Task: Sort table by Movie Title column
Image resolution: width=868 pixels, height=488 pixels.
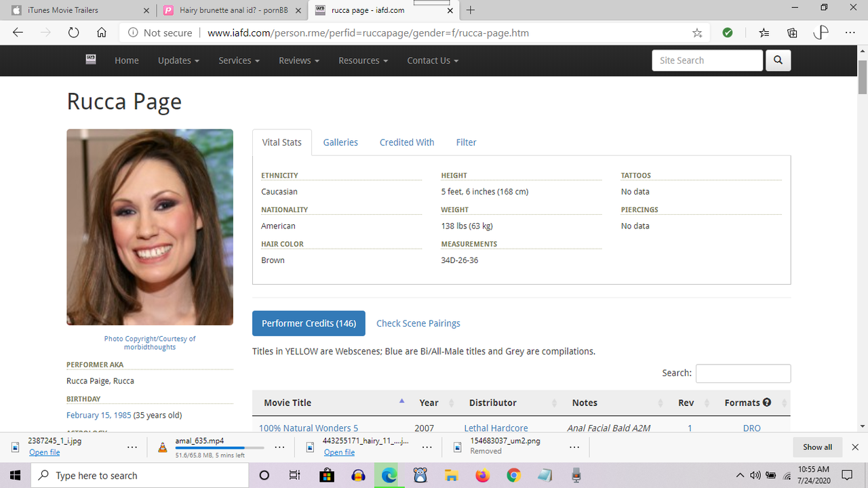Action: pos(332,403)
